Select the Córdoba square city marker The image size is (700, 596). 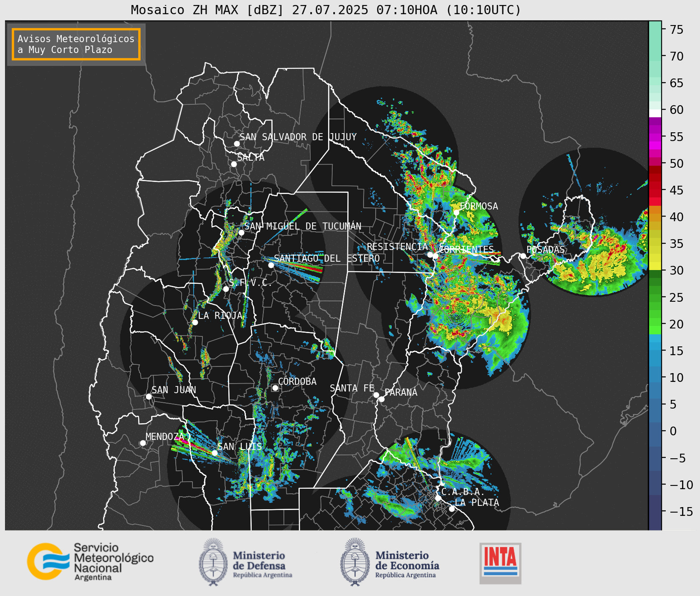click(x=275, y=388)
